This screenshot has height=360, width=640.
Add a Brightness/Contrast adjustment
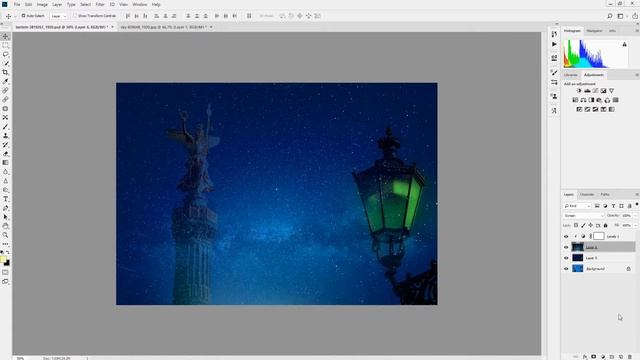[579, 91]
